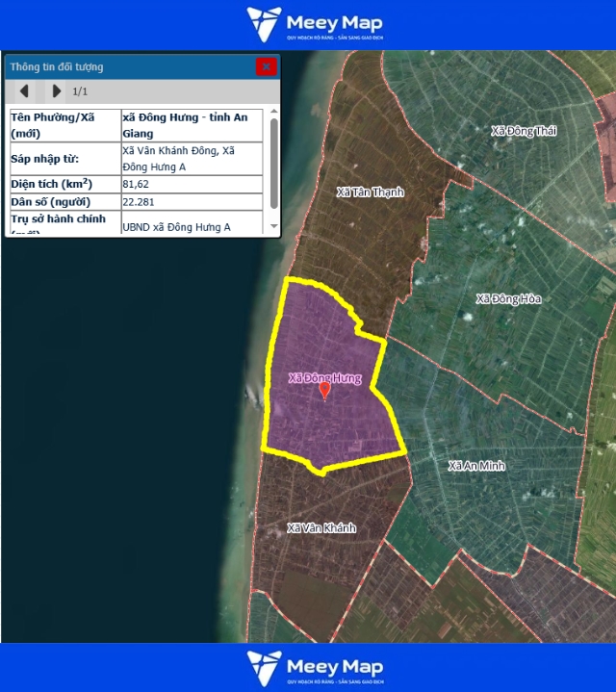This screenshot has width=616, height=692.
Task: Go to next object with right arrow
Action: [56, 91]
